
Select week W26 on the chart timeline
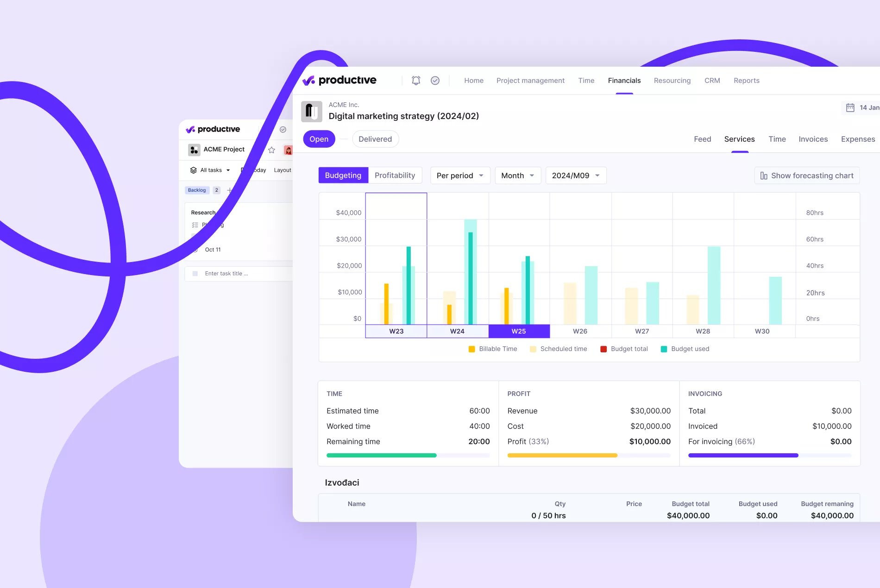pyautogui.click(x=580, y=331)
